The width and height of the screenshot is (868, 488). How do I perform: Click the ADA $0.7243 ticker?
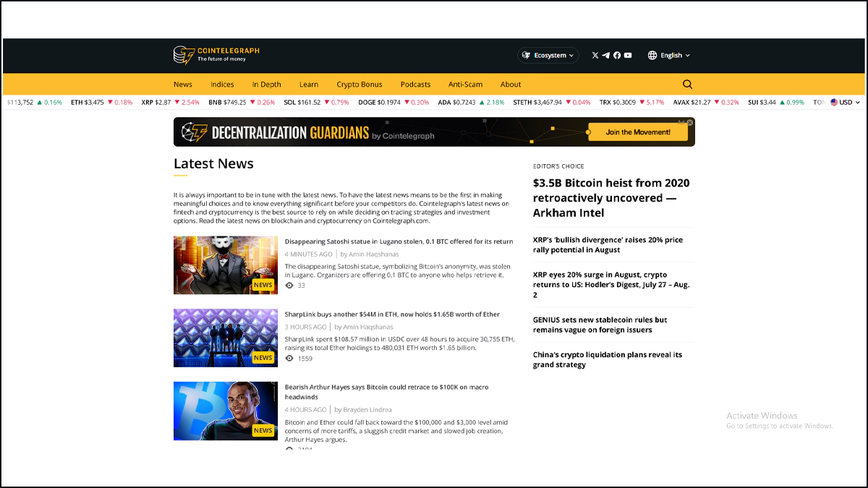pos(471,102)
